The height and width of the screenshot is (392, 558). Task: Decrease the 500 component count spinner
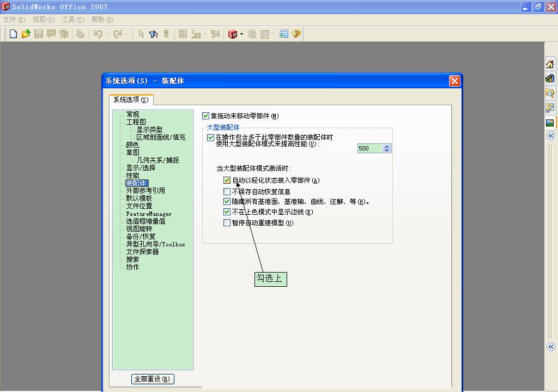click(x=387, y=150)
